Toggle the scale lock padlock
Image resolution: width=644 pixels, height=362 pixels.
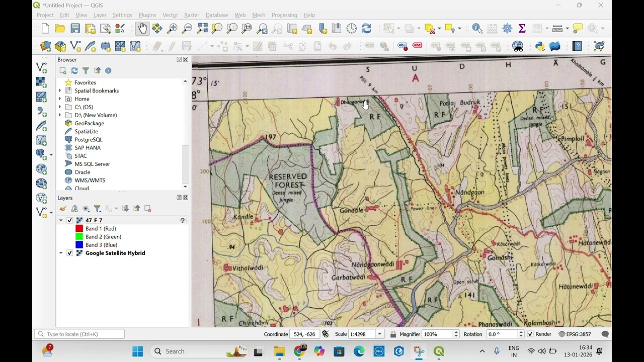pos(393,334)
